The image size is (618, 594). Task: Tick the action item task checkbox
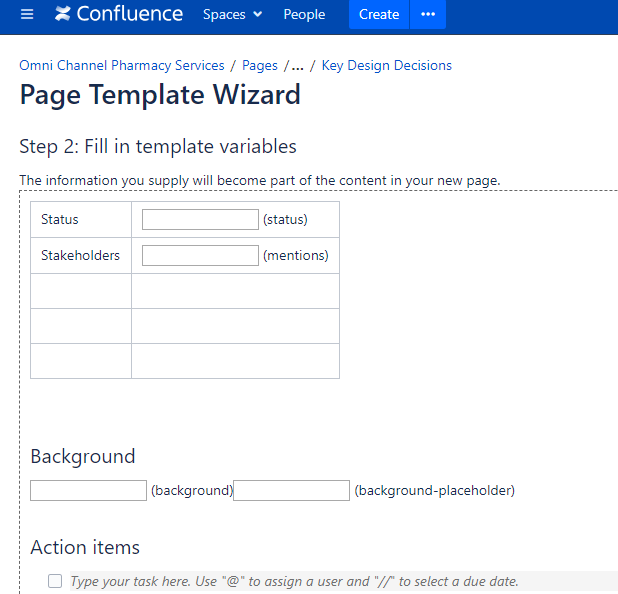click(x=55, y=581)
